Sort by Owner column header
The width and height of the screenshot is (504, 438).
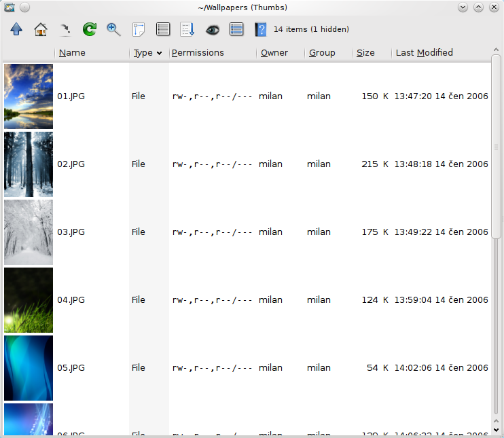pyautogui.click(x=274, y=53)
